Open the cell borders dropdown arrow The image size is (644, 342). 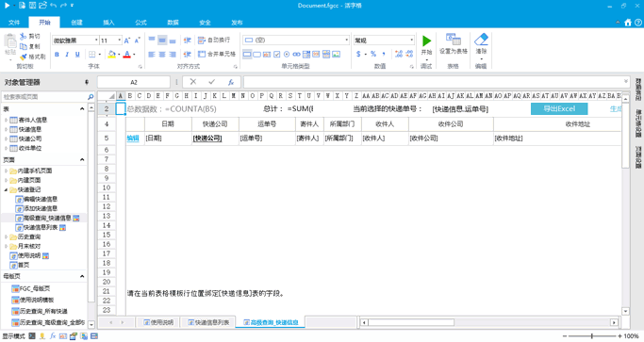(x=99, y=55)
